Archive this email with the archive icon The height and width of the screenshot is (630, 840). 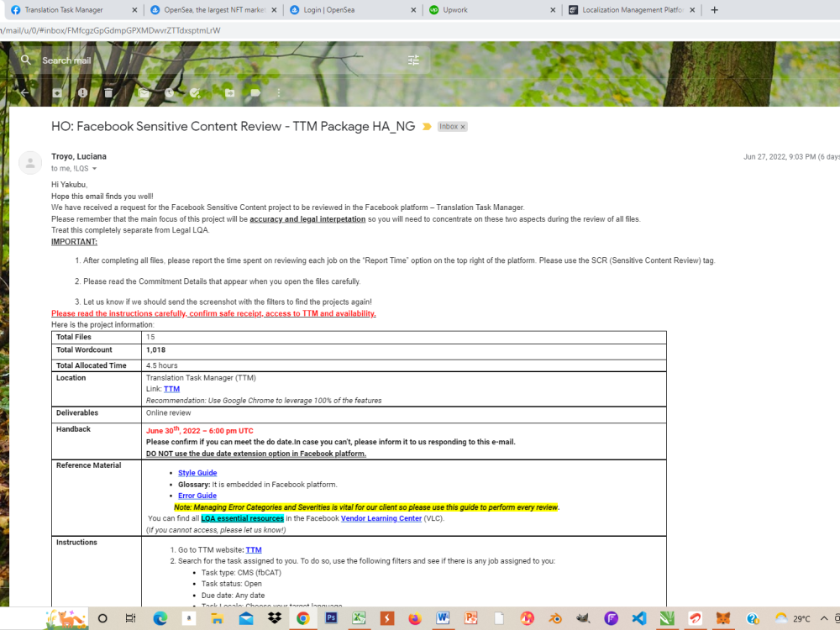pos(57,92)
